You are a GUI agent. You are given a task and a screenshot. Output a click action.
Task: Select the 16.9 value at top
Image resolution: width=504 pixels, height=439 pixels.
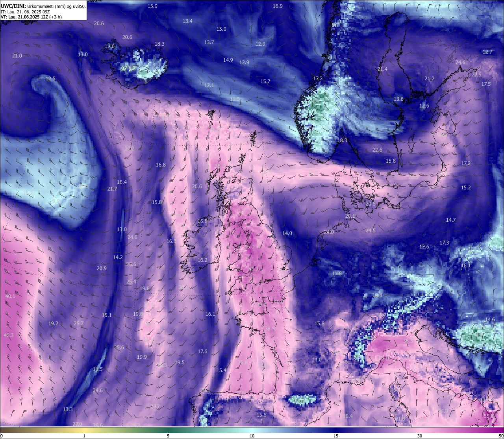[278, 6]
